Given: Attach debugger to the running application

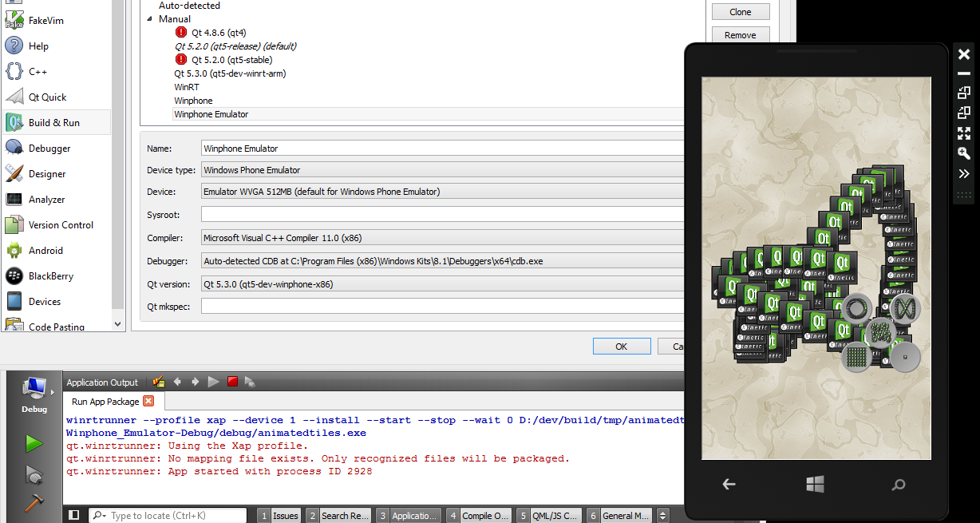Looking at the screenshot, I should [248, 382].
